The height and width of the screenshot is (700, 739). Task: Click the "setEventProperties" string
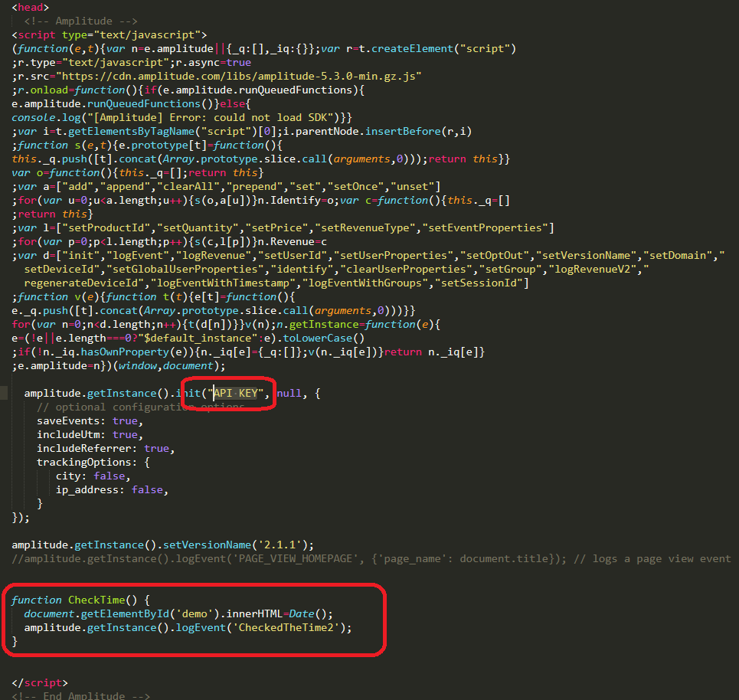485,227
